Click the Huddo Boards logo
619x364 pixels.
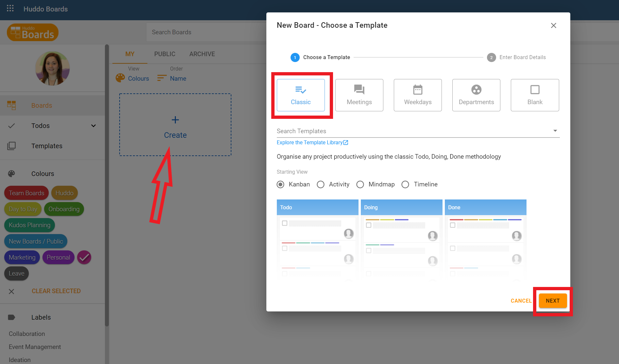click(x=33, y=32)
